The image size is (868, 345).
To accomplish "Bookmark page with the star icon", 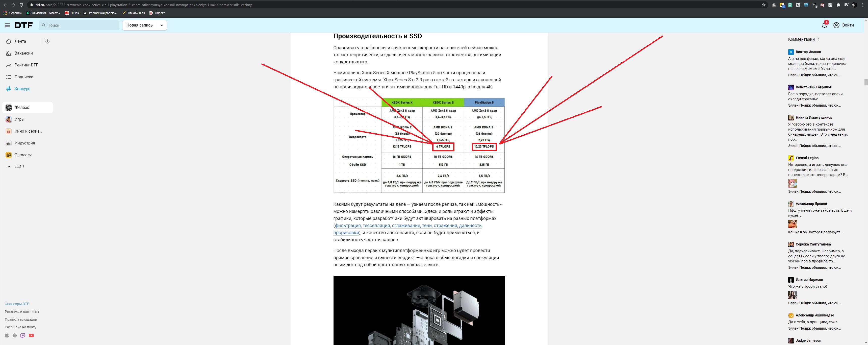I will tap(763, 5).
